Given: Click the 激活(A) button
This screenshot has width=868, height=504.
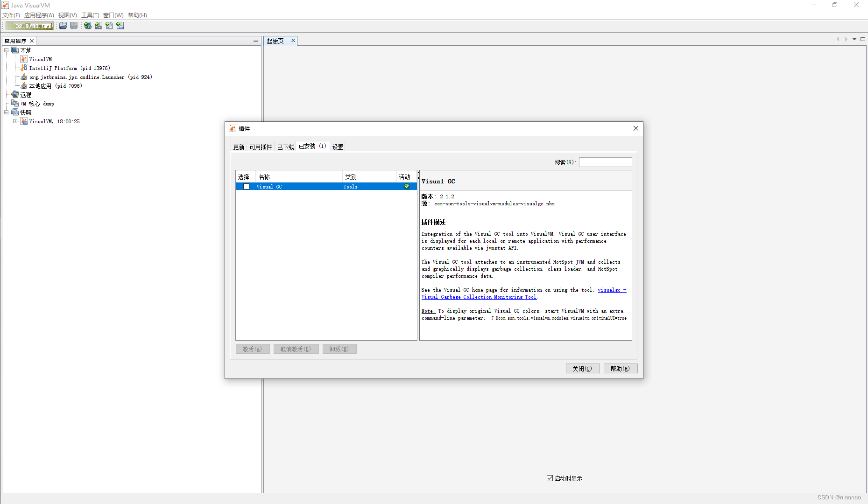Looking at the screenshot, I should click(253, 349).
